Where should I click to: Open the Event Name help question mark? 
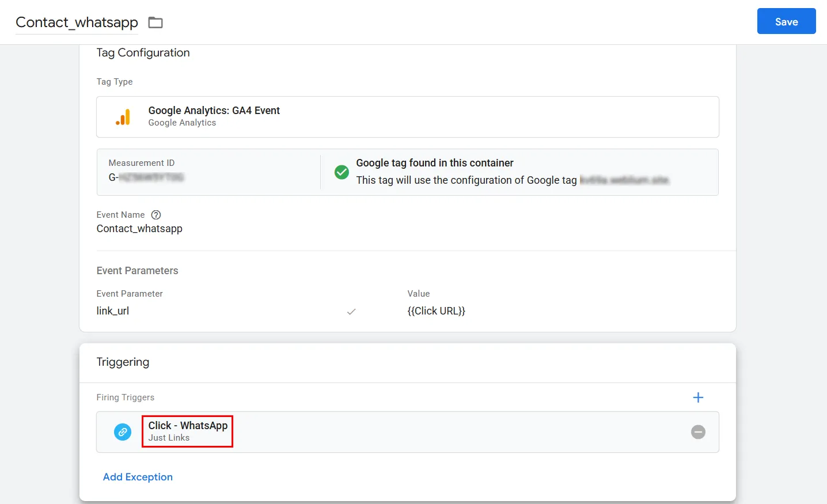156,215
